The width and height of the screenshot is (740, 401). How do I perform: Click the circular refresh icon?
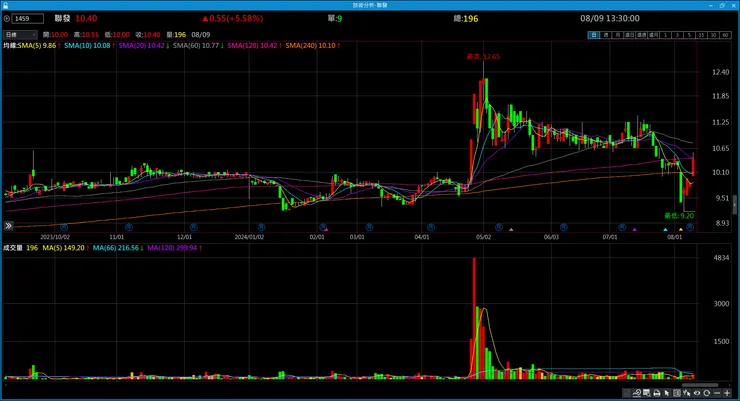tap(706, 393)
